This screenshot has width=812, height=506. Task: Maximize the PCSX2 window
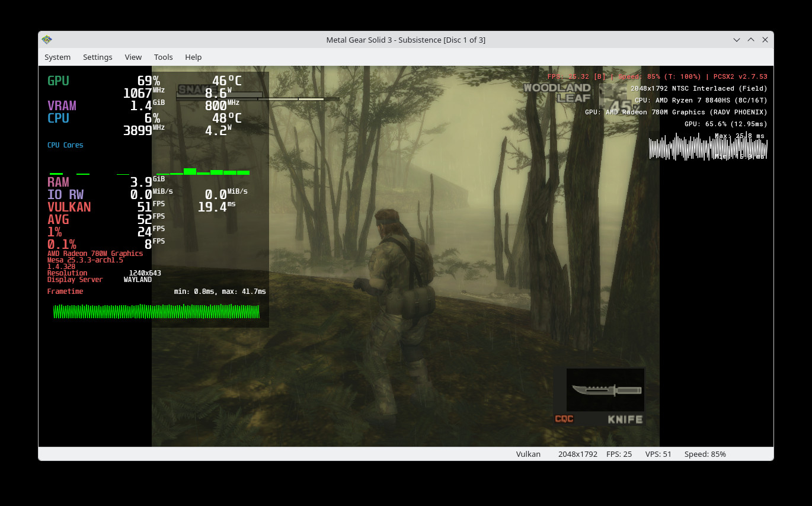[751, 40]
